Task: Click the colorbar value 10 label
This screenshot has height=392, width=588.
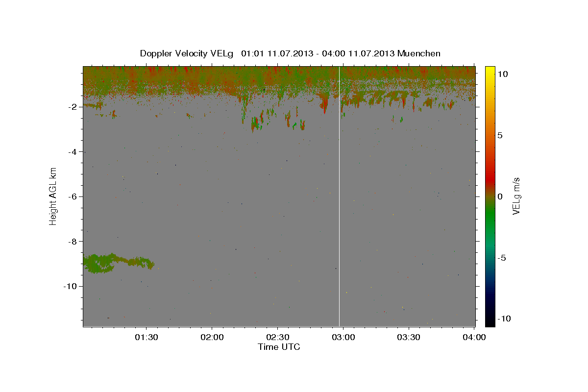Action: click(502, 74)
